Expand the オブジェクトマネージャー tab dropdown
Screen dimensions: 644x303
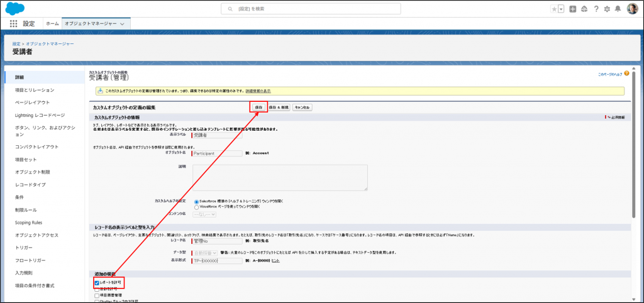(x=122, y=23)
